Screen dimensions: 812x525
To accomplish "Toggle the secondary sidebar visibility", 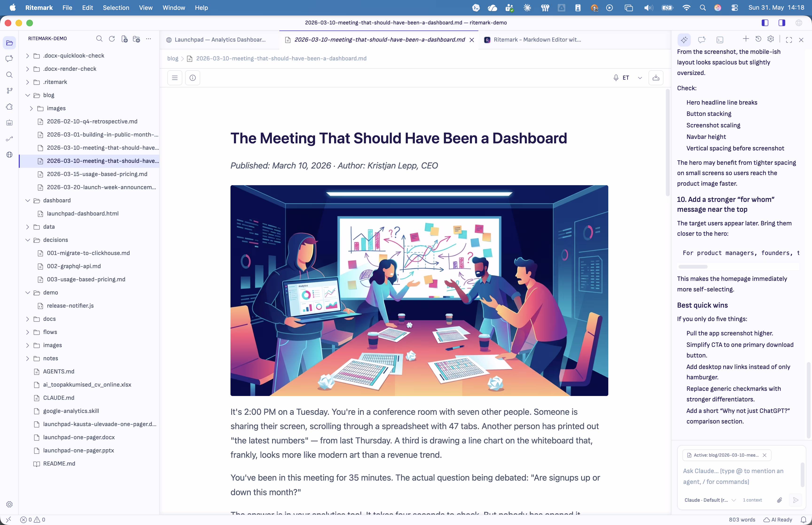I will click(782, 23).
